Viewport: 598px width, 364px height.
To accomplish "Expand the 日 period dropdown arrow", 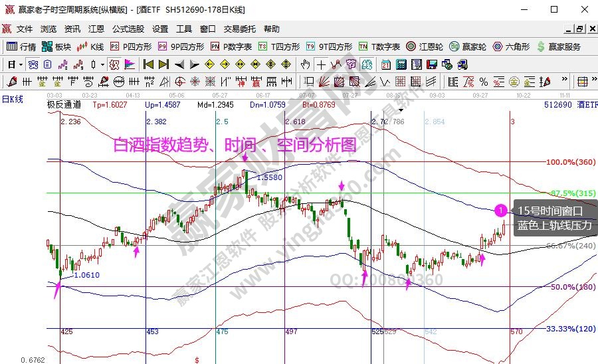I will tap(21, 64).
